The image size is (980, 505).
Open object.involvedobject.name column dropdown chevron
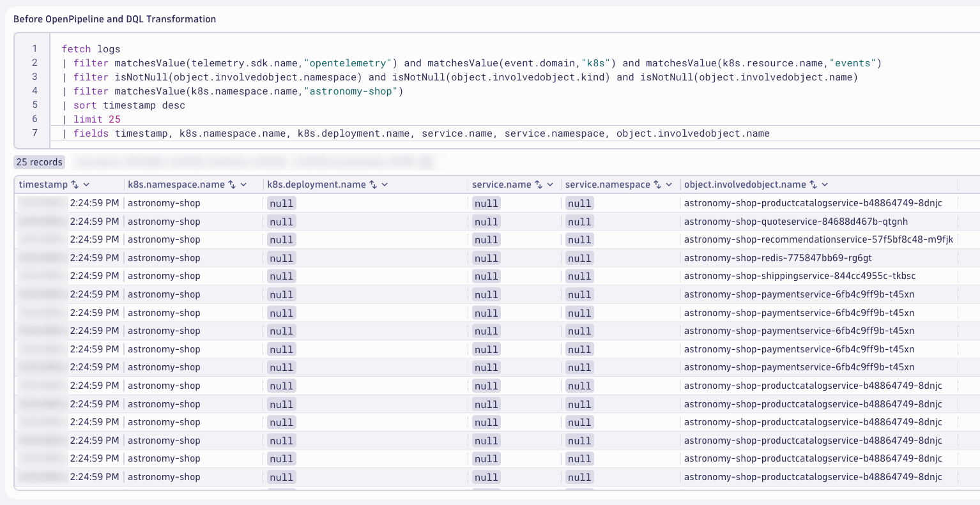tap(825, 185)
